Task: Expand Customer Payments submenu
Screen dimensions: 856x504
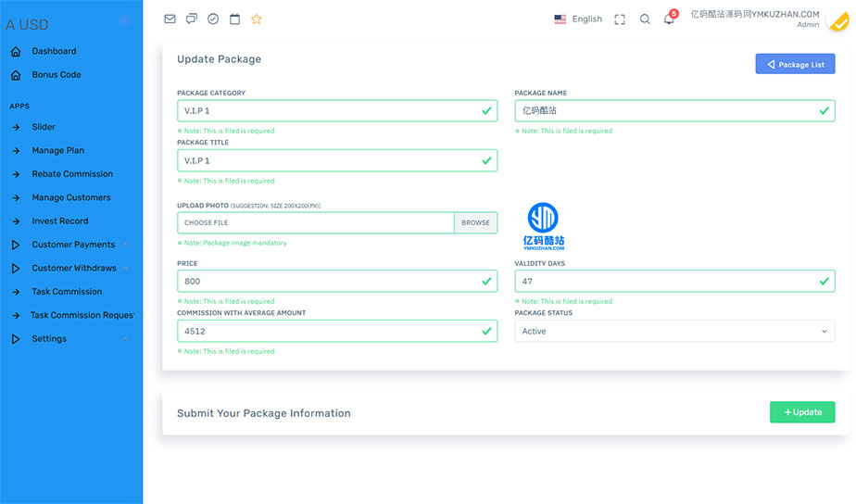Action: pos(73,245)
